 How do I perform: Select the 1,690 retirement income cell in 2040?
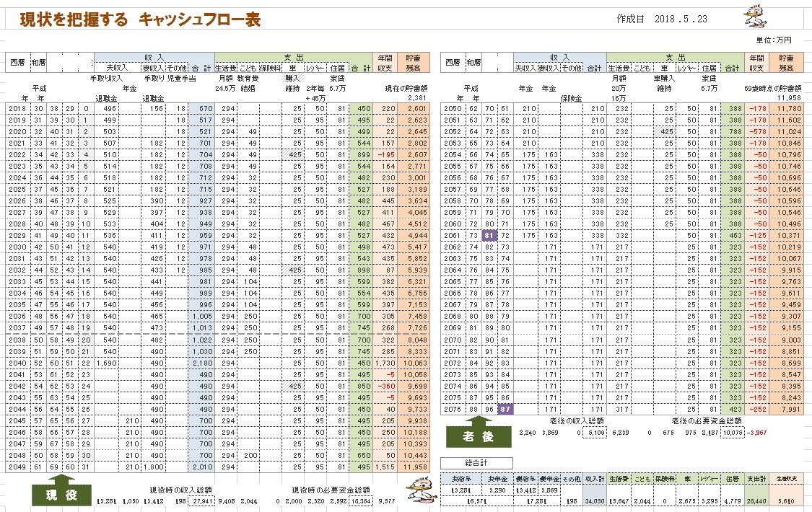pyautogui.click(x=105, y=363)
